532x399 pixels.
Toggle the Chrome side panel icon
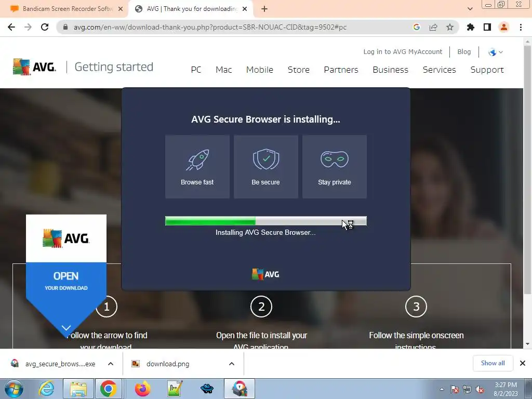(487, 27)
